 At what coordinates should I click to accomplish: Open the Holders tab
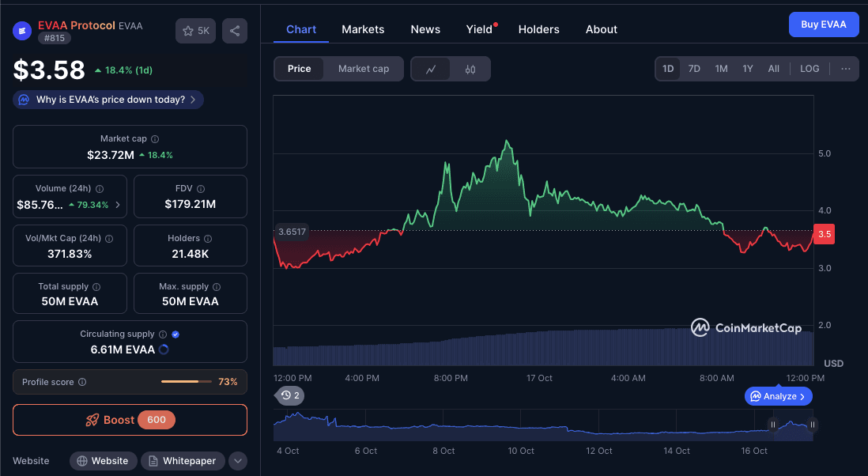(x=538, y=29)
